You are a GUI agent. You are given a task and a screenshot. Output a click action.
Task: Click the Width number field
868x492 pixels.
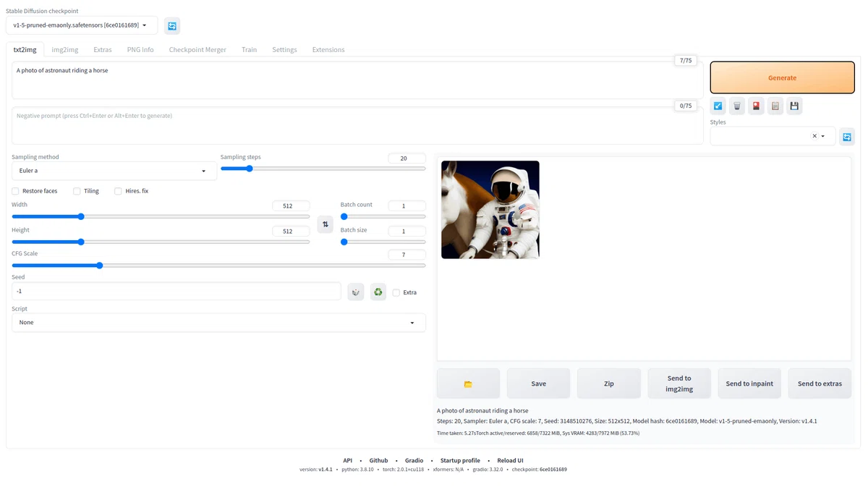coord(291,205)
